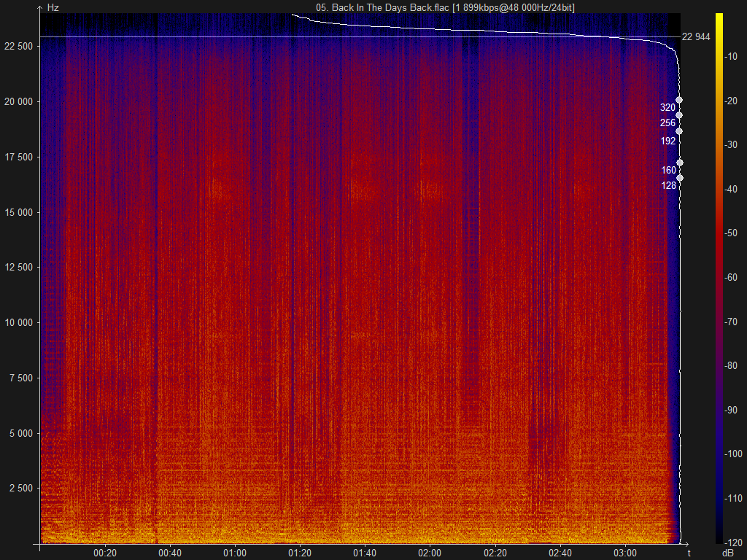The height and width of the screenshot is (560, 747).
Task: Click the 256 kbps bitrate marker dot
Action: point(679,115)
